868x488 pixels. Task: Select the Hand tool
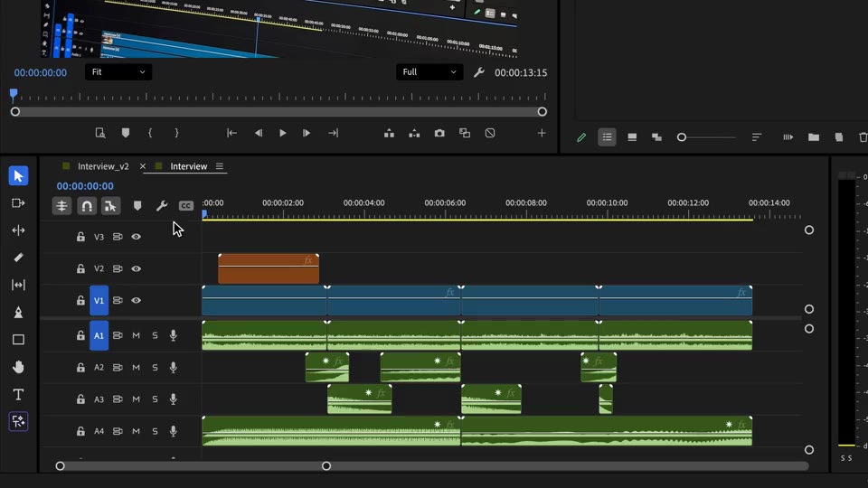pos(18,367)
